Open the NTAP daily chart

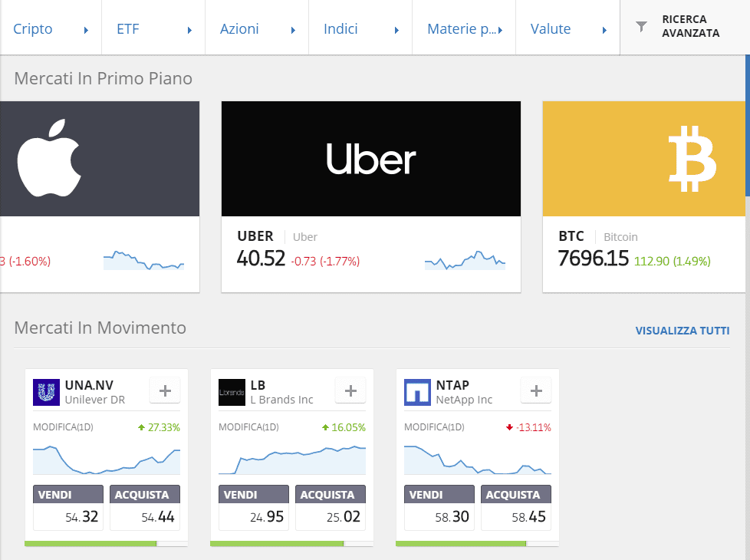pyautogui.click(x=478, y=460)
